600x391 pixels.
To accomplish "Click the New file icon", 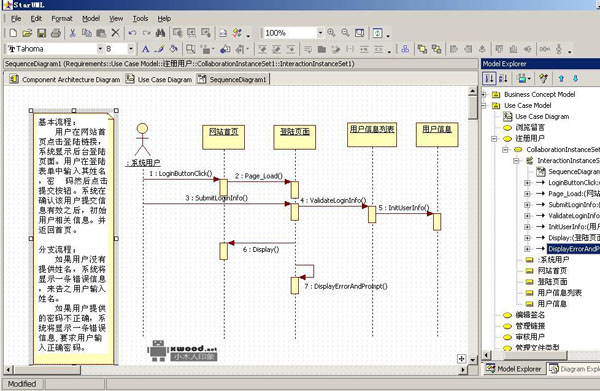I will point(13,33).
